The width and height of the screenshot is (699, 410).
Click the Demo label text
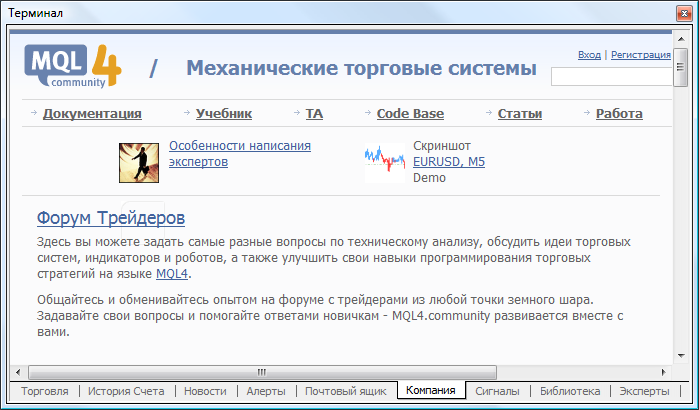pyautogui.click(x=429, y=178)
